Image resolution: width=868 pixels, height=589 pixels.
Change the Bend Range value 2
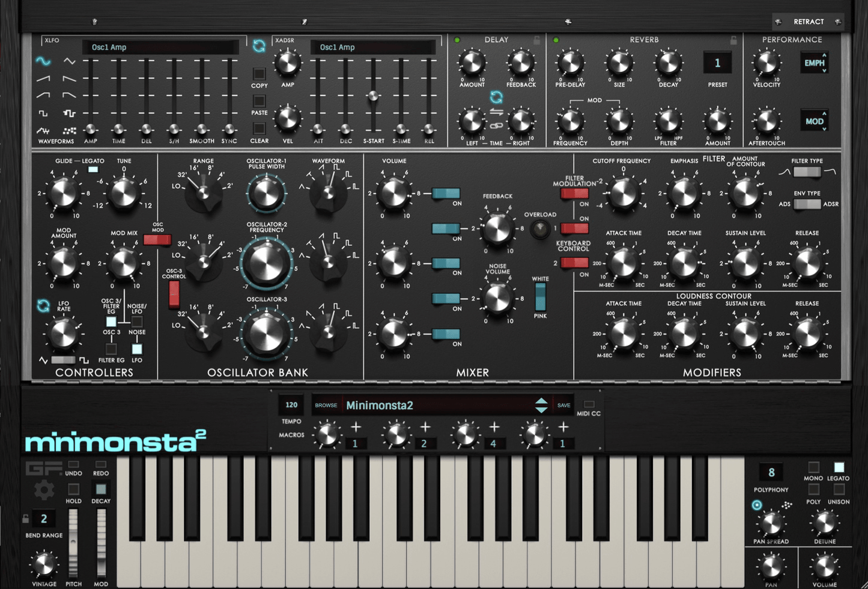[44, 519]
